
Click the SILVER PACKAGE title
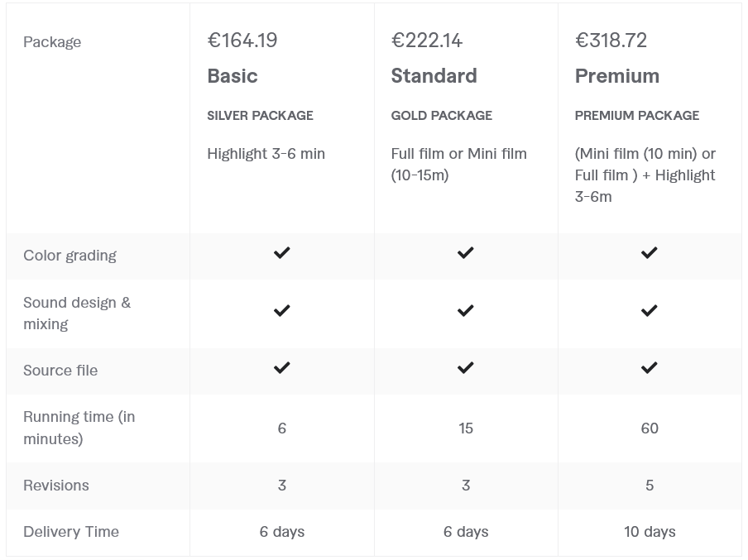260,116
